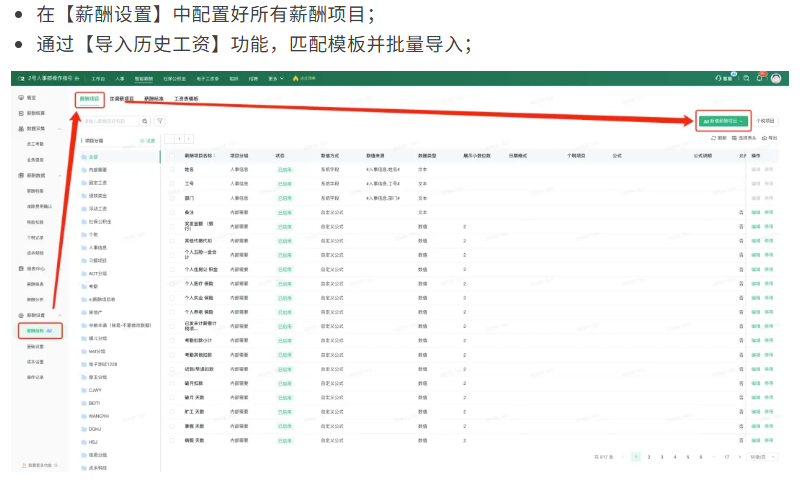The width and height of the screenshot is (804, 487).
Task: Tick the checkbox for the 事假天数 row
Action: coord(172,426)
